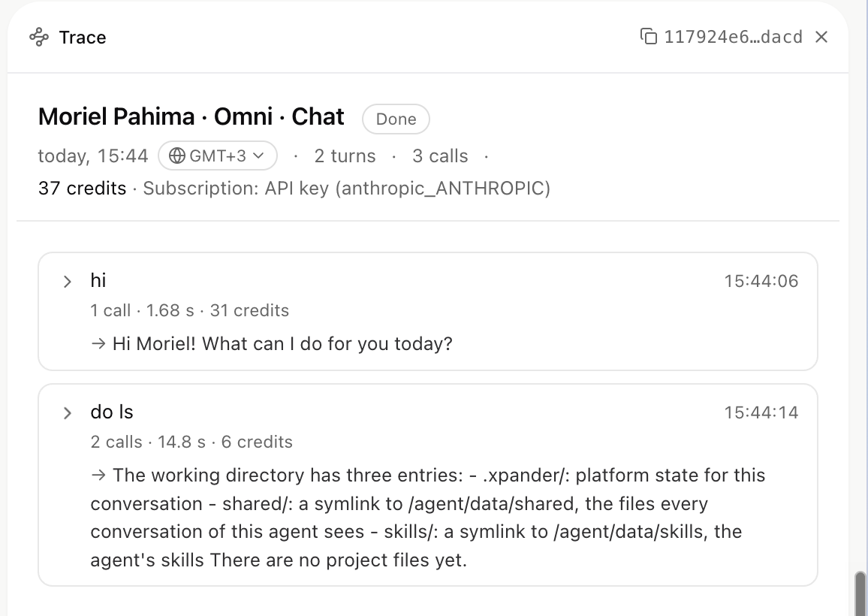The height and width of the screenshot is (616, 868).
Task: Click the 'Hi Moriel!' response text
Action: [x=282, y=344]
